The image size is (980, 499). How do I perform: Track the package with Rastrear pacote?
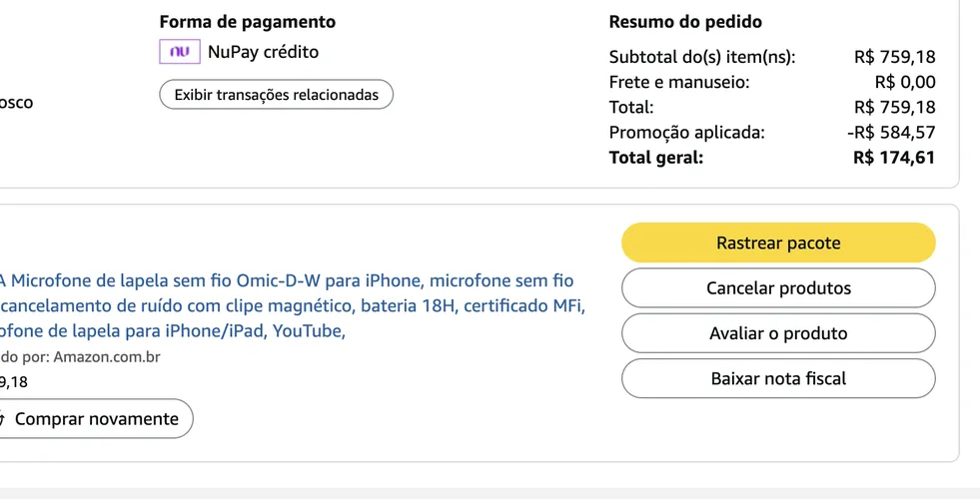pos(778,243)
